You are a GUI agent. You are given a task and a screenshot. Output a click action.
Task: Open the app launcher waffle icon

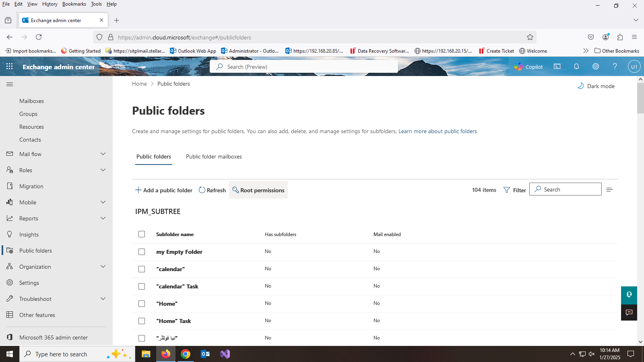[x=10, y=67]
